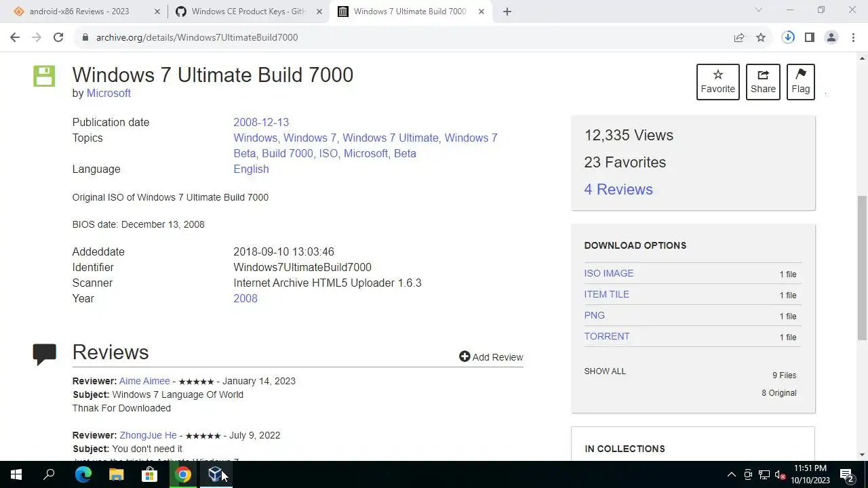This screenshot has width=868, height=488.
Task: Close the android-x86 Reviews tab
Action: [x=157, y=12]
